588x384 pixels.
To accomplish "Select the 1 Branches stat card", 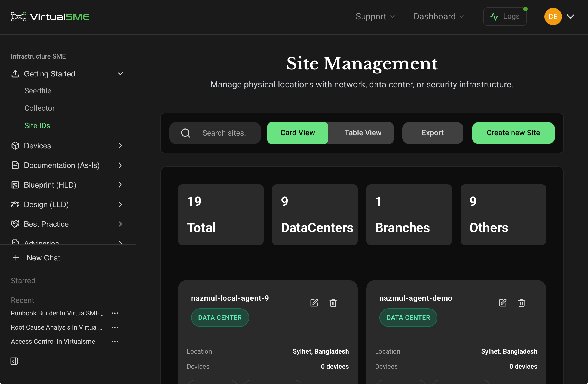I will (x=409, y=215).
